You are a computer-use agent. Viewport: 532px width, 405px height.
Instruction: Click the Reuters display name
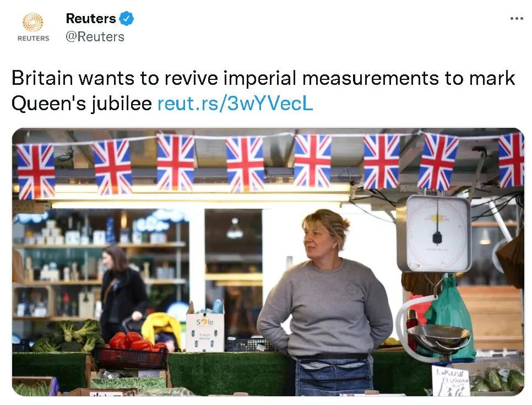[x=90, y=19]
